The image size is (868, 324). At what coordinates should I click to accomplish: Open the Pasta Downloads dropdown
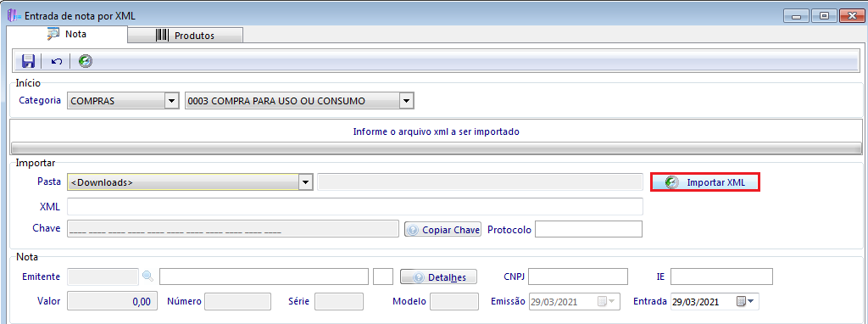tap(306, 182)
